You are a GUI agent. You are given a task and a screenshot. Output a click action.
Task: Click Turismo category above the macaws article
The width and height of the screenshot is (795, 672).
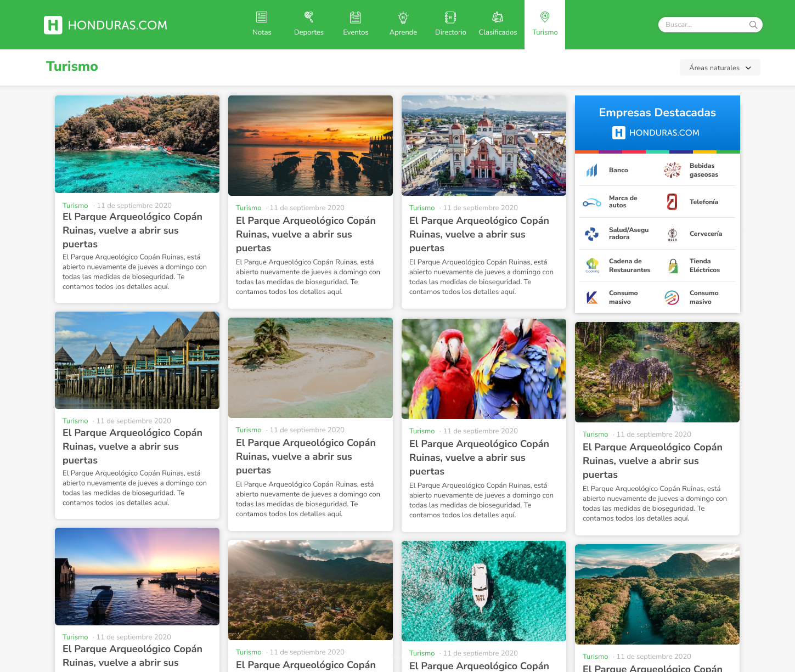(422, 431)
